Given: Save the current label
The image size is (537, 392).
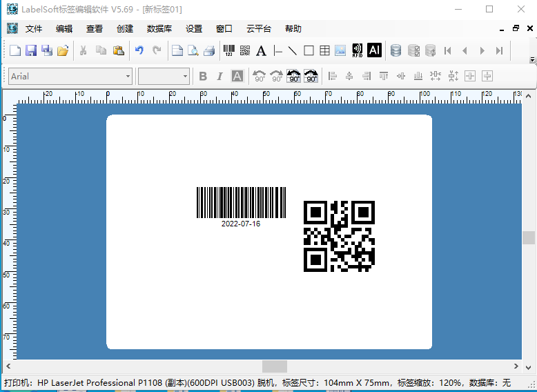Looking at the screenshot, I should pyautogui.click(x=31, y=50).
